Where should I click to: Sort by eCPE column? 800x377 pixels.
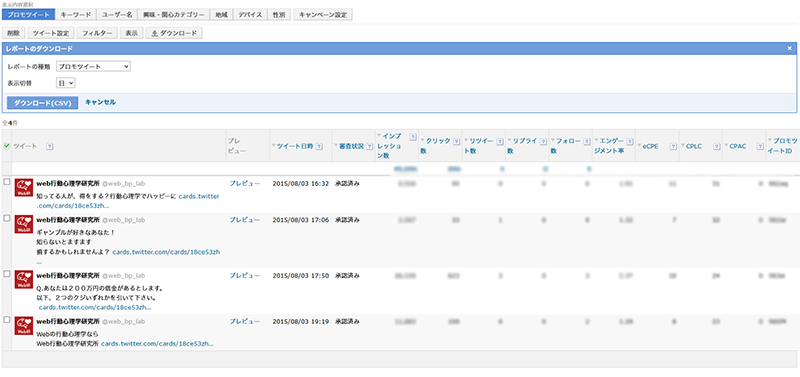(x=650, y=146)
